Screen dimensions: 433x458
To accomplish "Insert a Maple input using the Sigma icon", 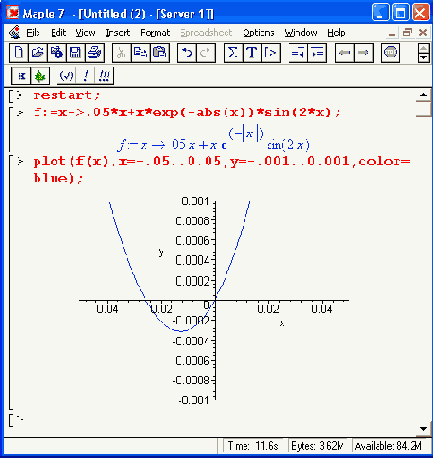I will 233,53.
